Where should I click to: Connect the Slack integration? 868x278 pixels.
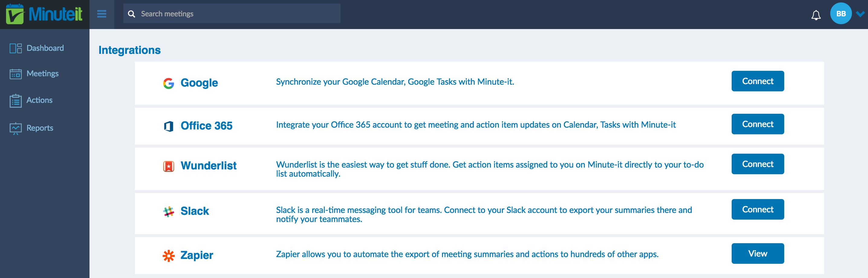[757, 210]
